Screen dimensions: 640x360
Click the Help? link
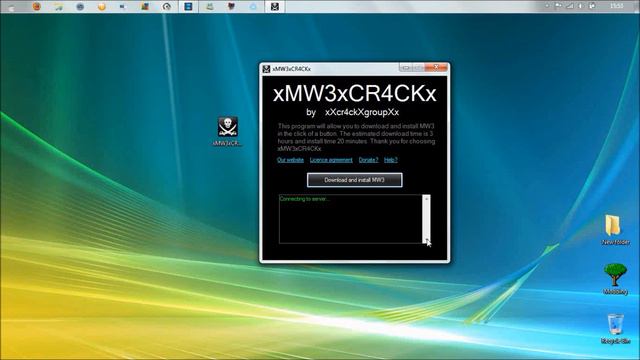(391, 160)
